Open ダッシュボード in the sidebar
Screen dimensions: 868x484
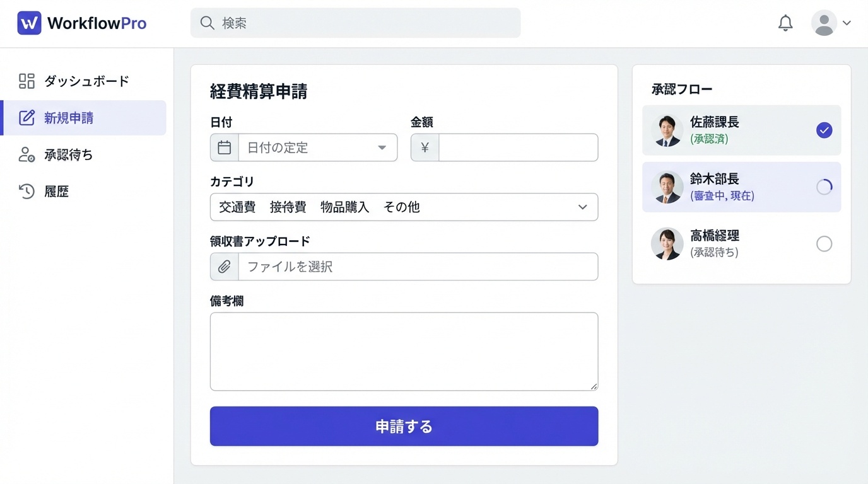[86, 81]
